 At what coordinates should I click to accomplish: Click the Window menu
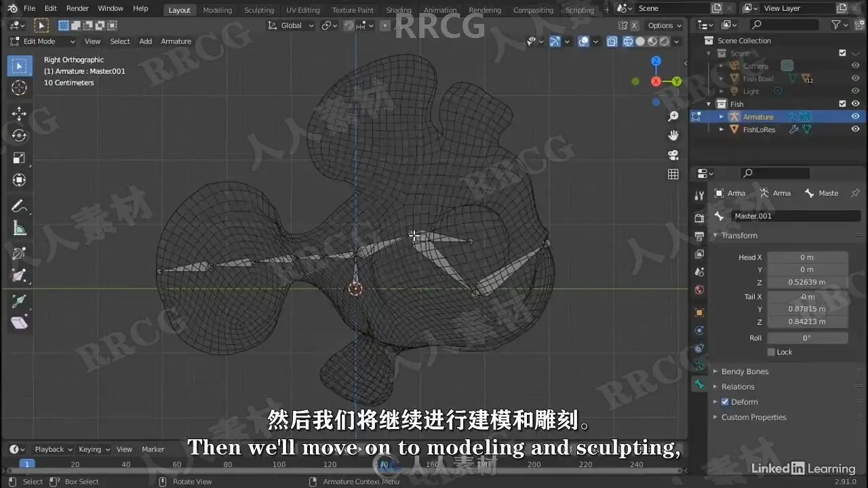(x=111, y=9)
